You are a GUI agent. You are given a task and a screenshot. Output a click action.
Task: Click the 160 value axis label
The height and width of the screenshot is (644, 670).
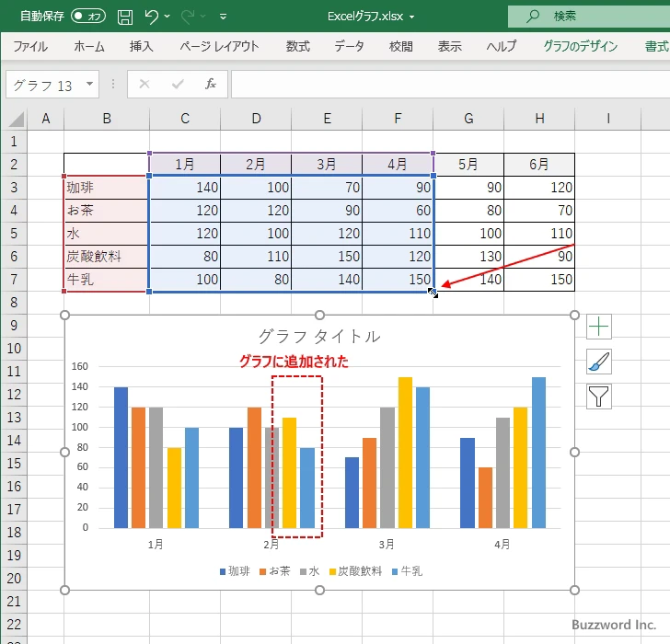click(x=79, y=366)
